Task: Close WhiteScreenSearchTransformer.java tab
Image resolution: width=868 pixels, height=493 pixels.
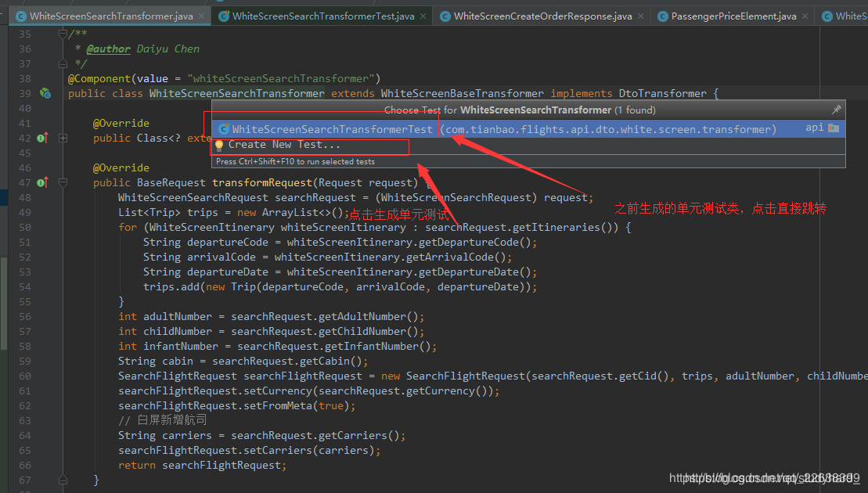Action: pyautogui.click(x=201, y=16)
